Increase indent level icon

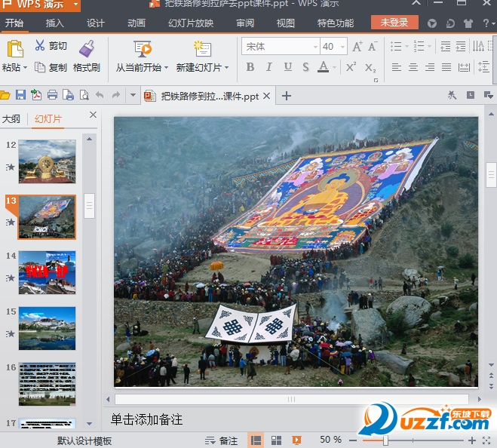(x=461, y=47)
